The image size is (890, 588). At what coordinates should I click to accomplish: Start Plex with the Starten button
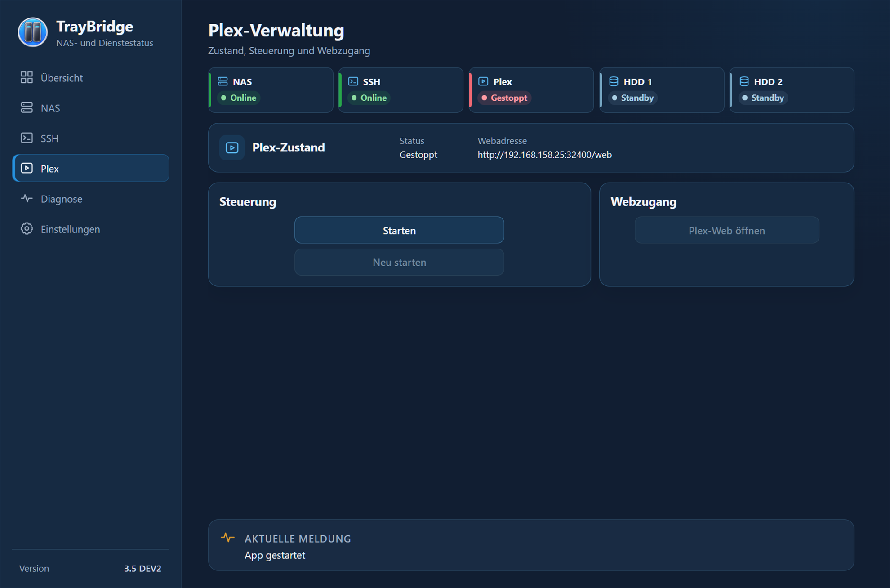pos(399,230)
